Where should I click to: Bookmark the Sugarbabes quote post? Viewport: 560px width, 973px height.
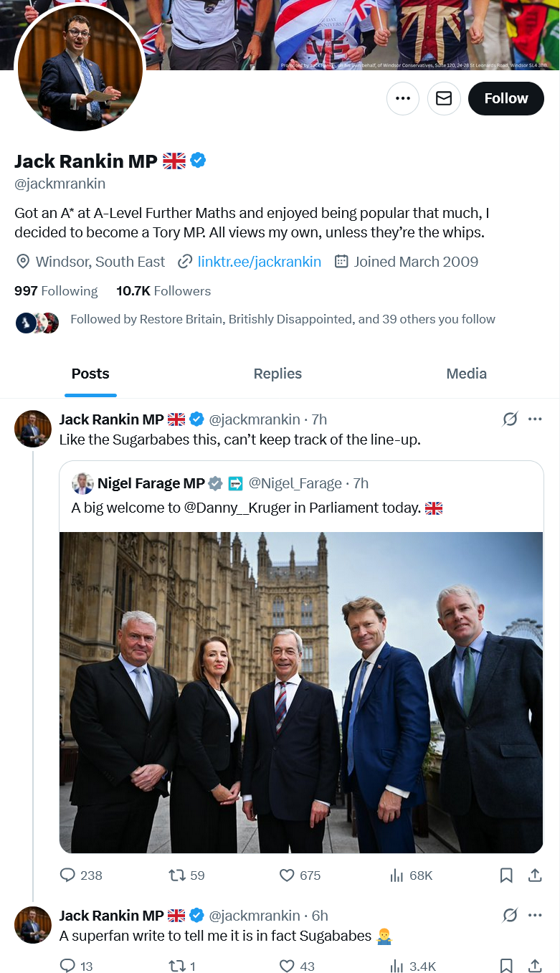[506, 875]
